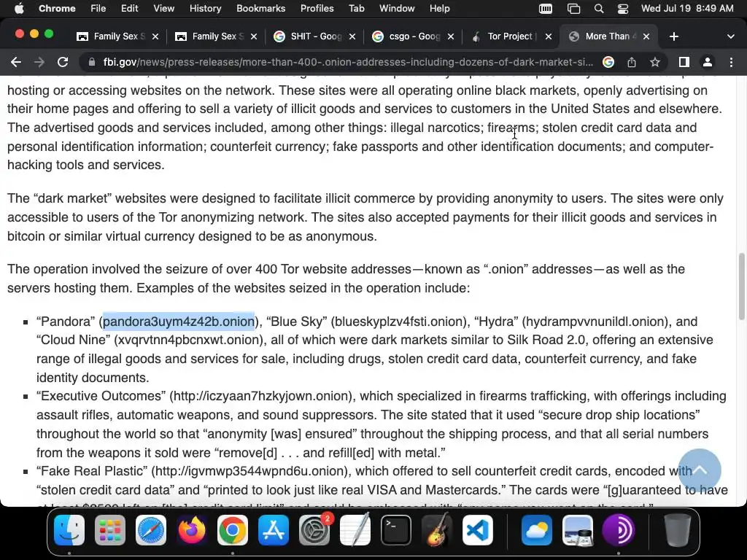The height and width of the screenshot is (560, 747).
Task: Switch to the Tor Project tab
Action: 511,36
